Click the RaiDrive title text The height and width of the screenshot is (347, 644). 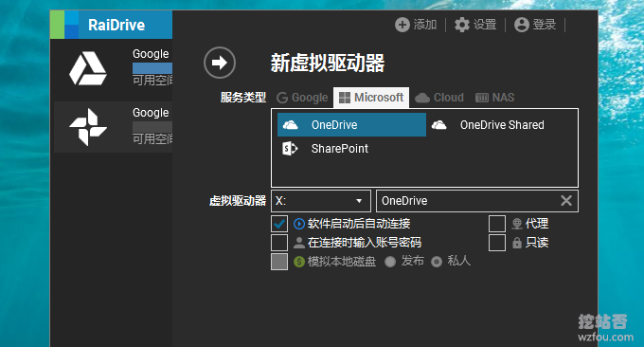(x=116, y=25)
